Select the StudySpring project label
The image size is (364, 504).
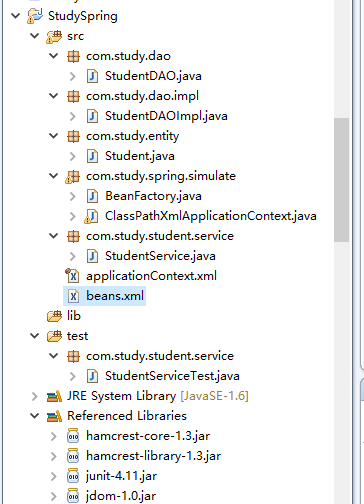click(83, 16)
